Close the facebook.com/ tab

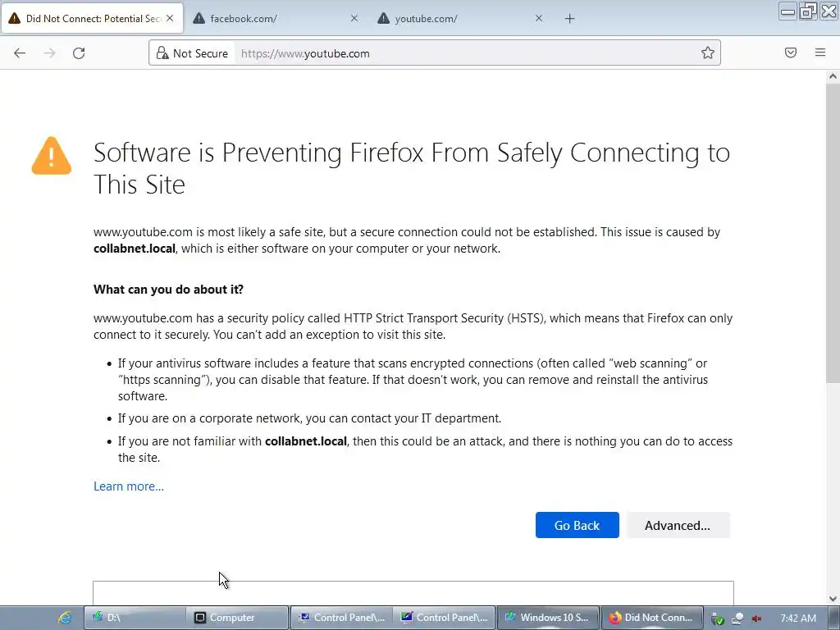coord(354,18)
